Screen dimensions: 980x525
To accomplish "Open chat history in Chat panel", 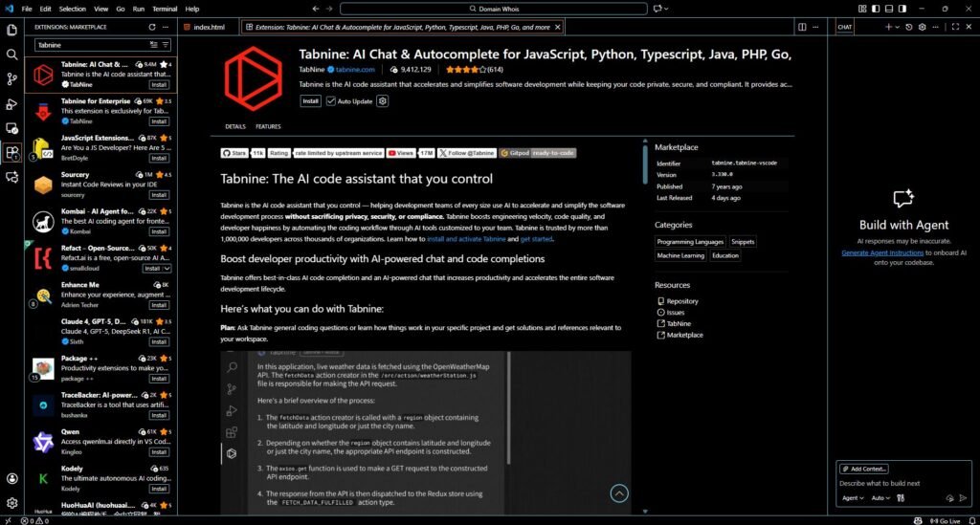I will click(909, 28).
